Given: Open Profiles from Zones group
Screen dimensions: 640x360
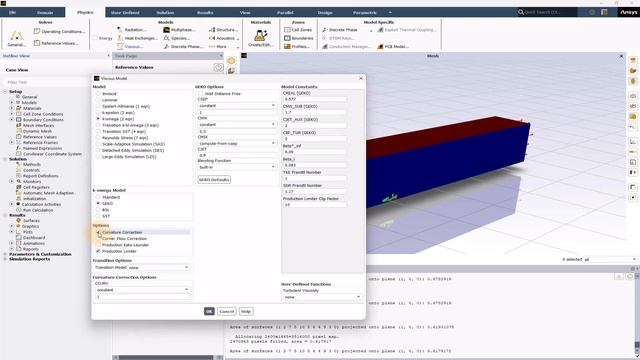Looking at the screenshot, I should tap(297, 47).
